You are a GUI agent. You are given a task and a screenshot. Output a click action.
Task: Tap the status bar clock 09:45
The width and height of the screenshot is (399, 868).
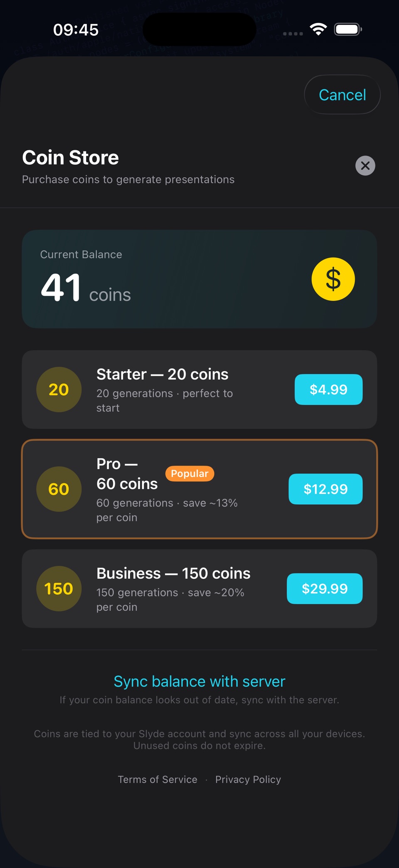pyautogui.click(x=76, y=30)
